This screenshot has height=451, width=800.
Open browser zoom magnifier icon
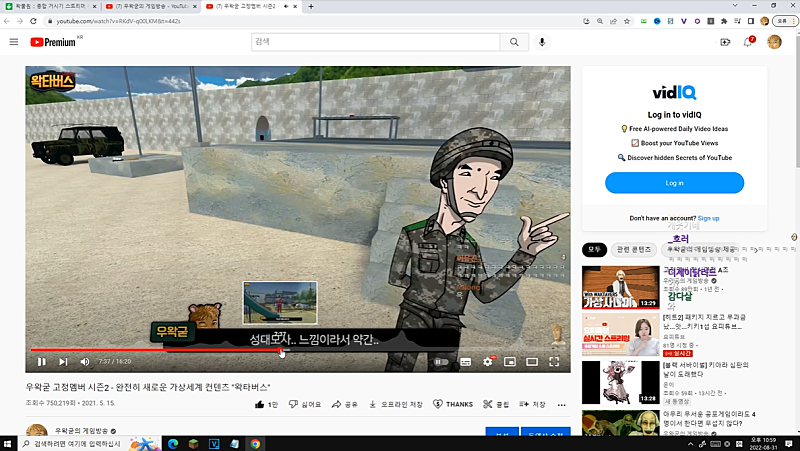pos(599,21)
